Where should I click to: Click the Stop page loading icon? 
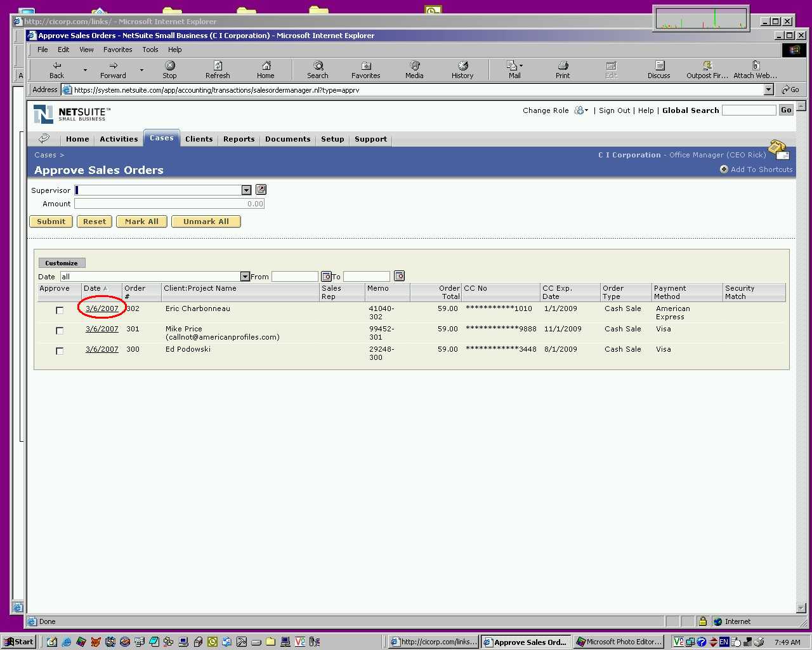169,66
